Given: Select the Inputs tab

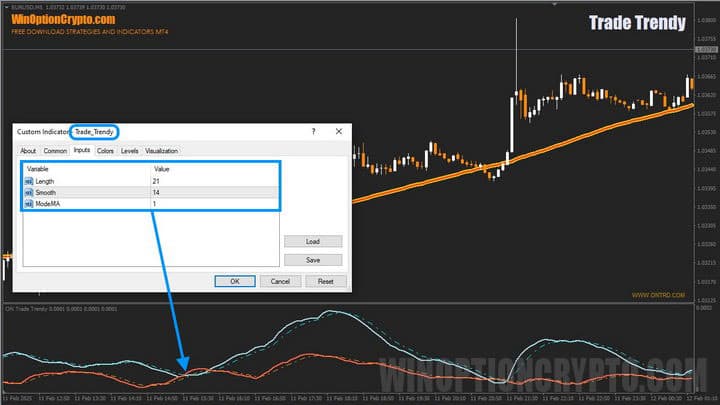Looking at the screenshot, I should click(82, 150).
